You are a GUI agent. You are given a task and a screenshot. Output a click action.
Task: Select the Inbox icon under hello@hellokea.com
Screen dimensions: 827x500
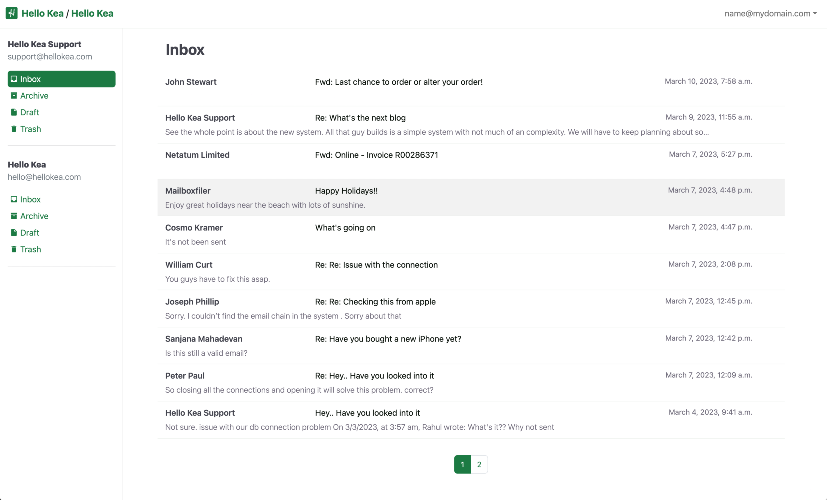pos(14,199)
